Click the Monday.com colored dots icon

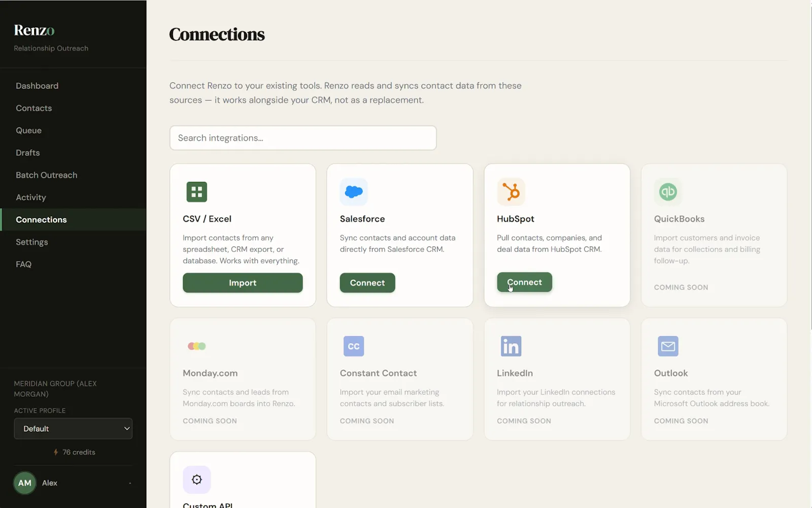point(197,346)
